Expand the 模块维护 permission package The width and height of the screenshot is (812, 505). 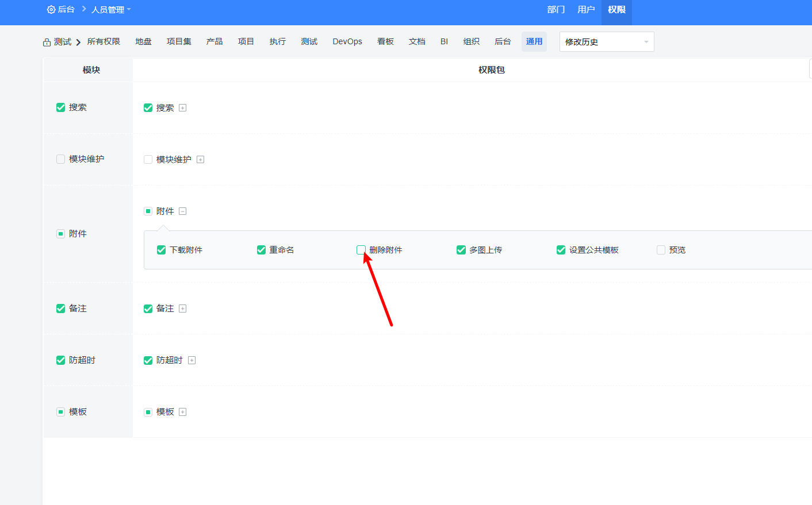(201, 160)
